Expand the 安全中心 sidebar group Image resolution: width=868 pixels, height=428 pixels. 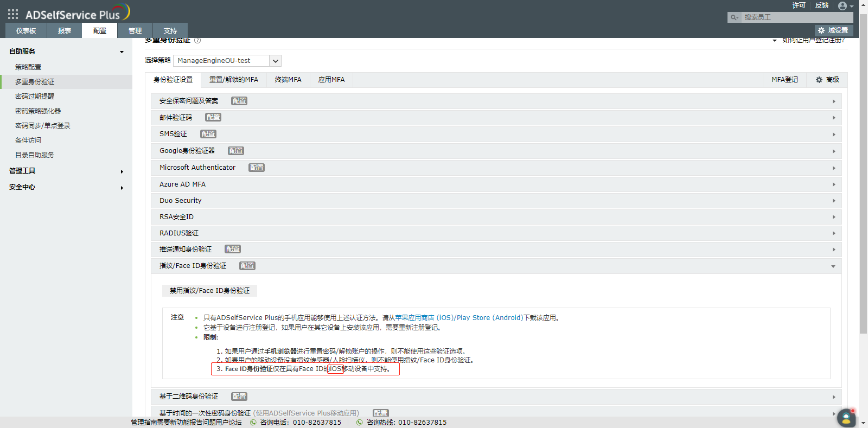(x=66, y=187)
